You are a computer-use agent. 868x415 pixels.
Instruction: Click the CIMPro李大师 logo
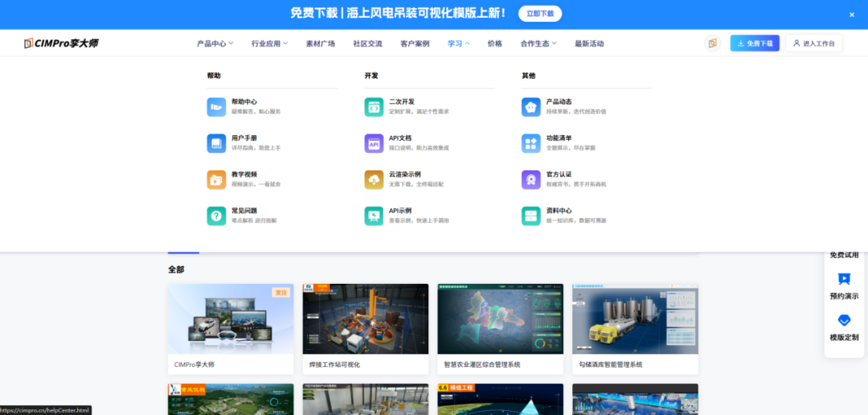61,43
